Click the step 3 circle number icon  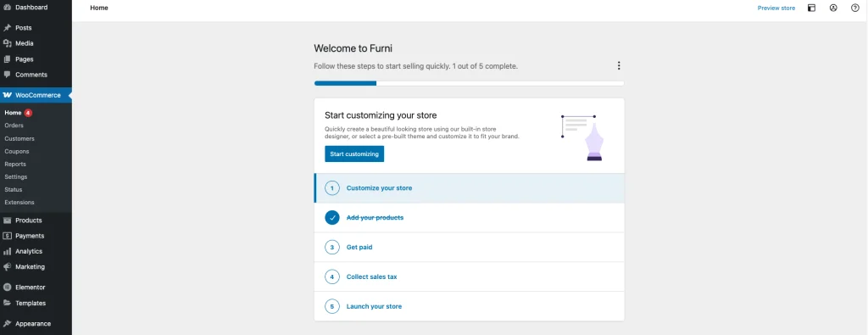332,248
